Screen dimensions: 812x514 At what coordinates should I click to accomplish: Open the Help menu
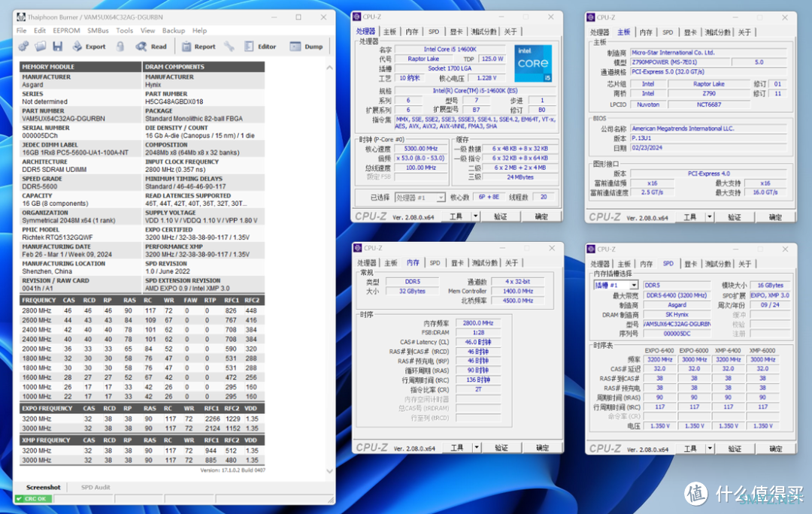(199, 31)
